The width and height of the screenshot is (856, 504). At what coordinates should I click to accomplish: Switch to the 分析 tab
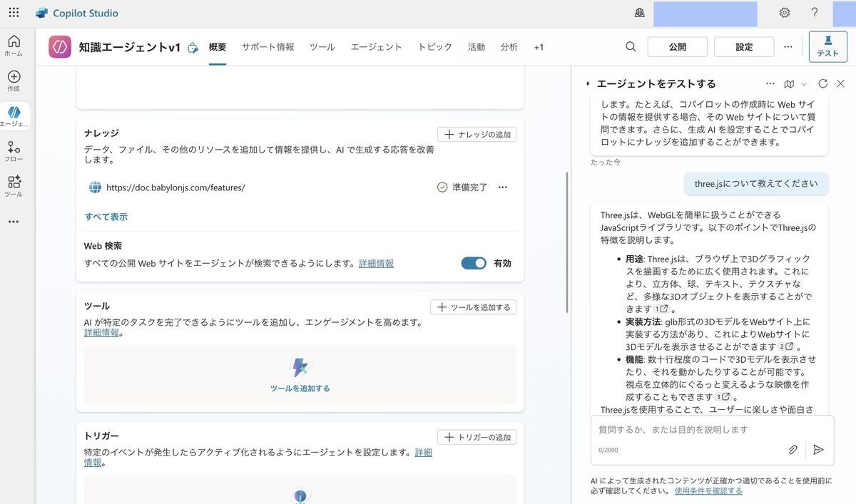[x=509, y=47]
